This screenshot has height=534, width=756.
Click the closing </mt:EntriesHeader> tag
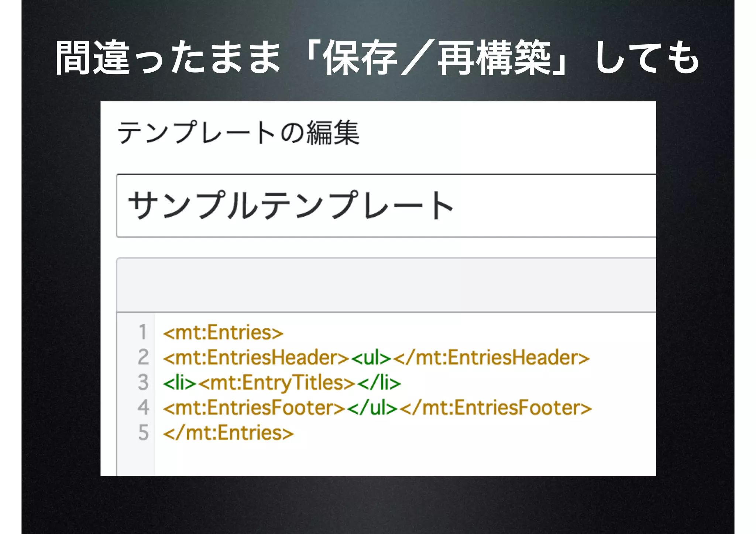coord(491,357)
